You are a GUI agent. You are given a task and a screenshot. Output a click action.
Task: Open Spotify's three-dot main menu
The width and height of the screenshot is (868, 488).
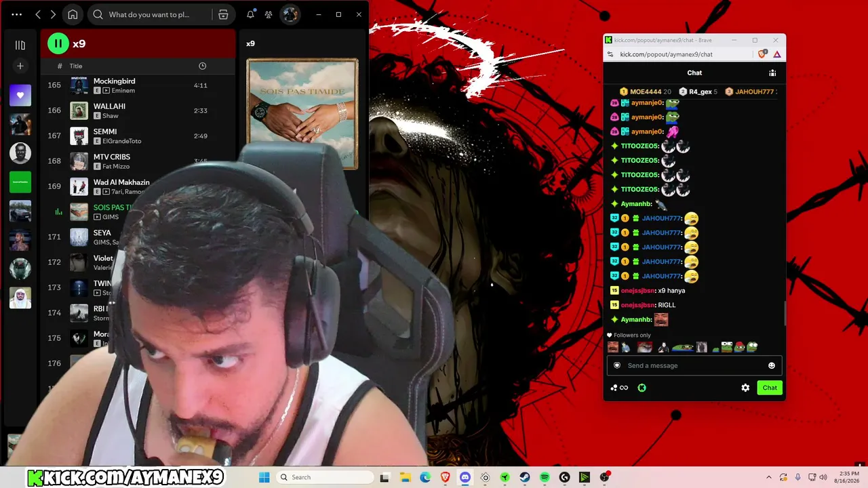(x=17, y=14)
